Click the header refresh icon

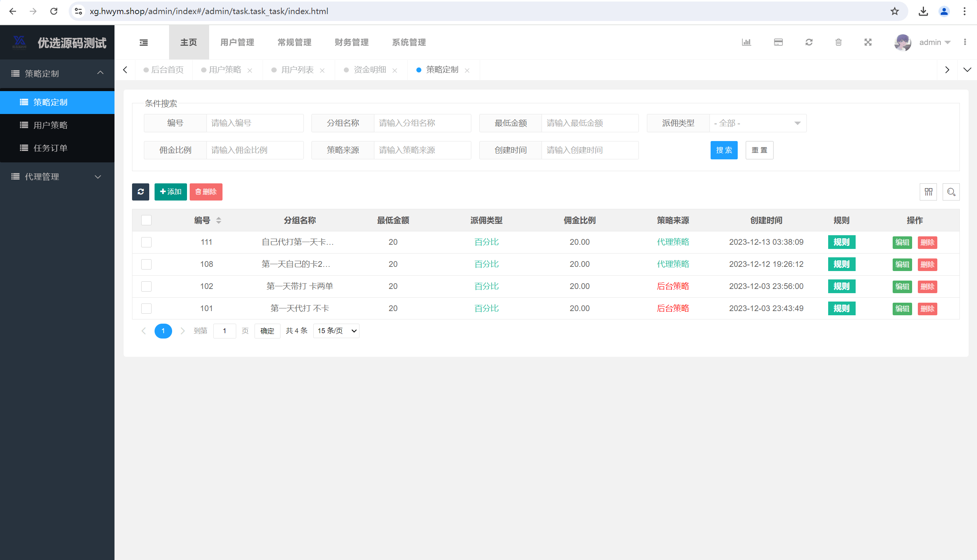[x=809, y=42]
